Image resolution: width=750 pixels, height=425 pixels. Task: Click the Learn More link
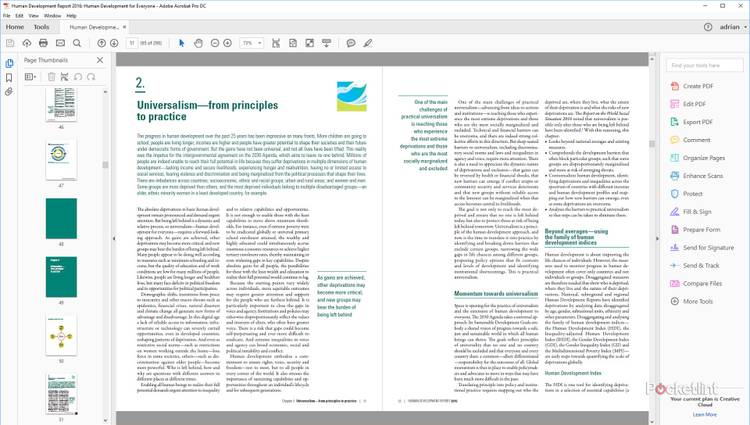pyautogui.click(x=705, y=414)
